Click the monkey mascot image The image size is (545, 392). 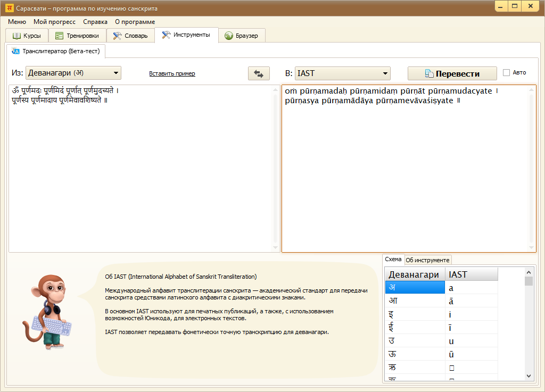(48, 311)
